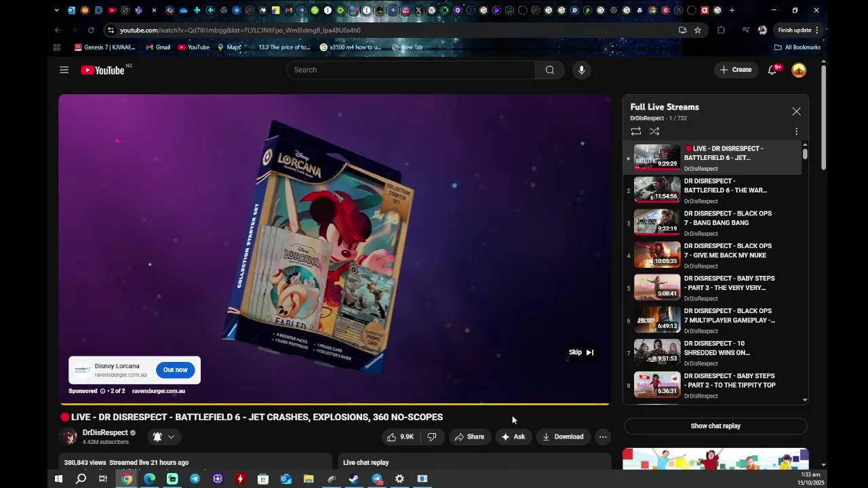Play Black Ops 7 - Bang Bang Bang video
Viewport: 868px width, 488px height.
[713, 223]
